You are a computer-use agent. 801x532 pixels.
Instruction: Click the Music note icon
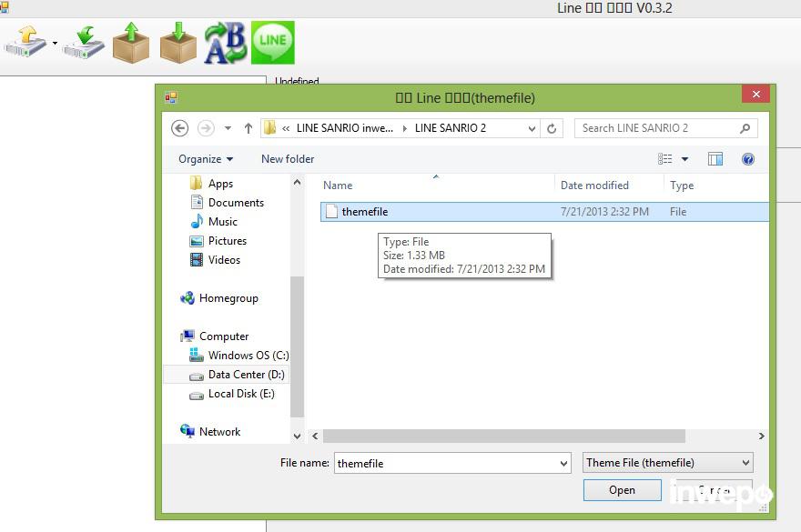coord(197,222)
